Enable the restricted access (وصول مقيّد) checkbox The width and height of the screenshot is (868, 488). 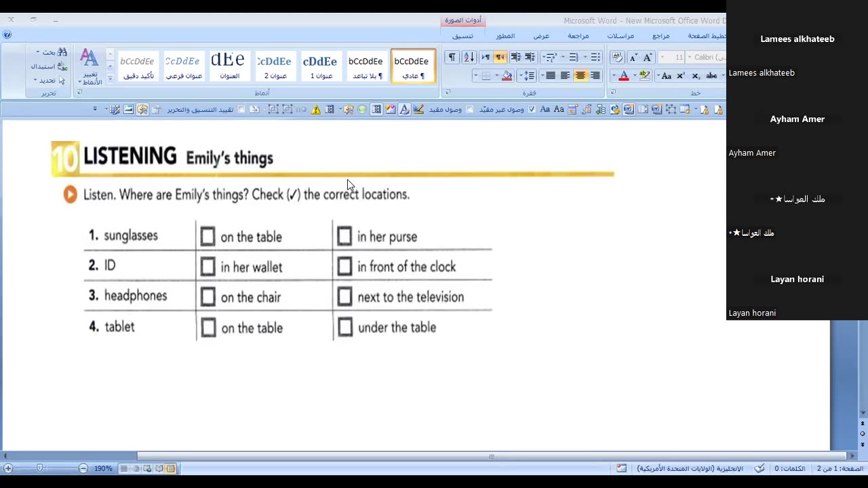coord(469,109)
